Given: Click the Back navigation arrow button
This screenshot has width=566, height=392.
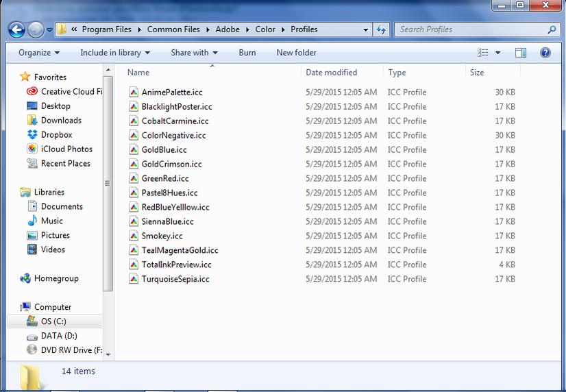Looking at the screenshot, I should pyautogui.click(x=16, y=29).
